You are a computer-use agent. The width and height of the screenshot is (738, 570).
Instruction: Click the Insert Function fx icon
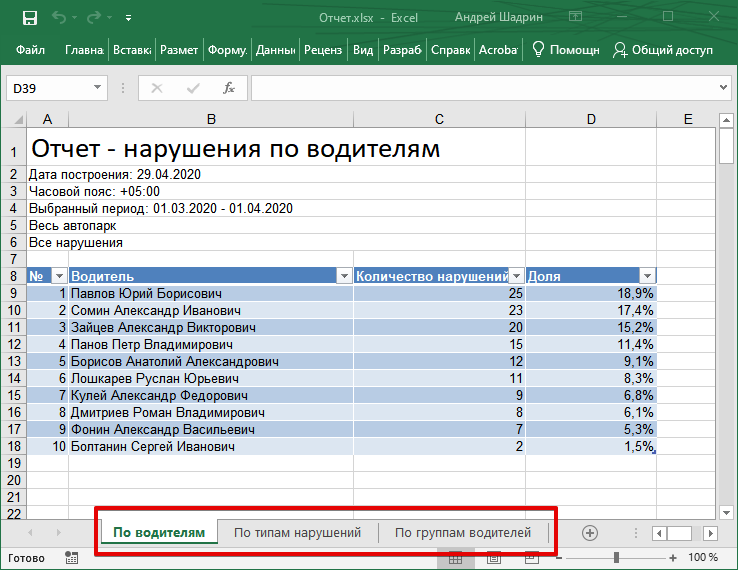click(x=228, y=88)
